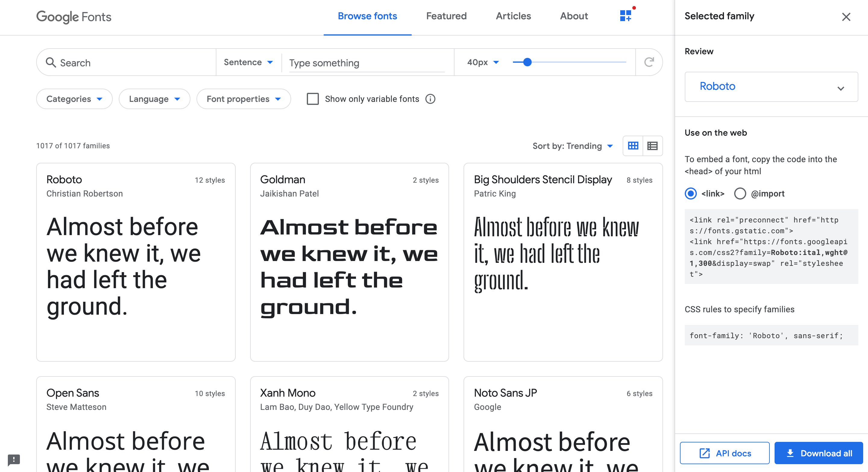Click the font-family CSS rule code
The image size is (868, 472).
[771, 335]
